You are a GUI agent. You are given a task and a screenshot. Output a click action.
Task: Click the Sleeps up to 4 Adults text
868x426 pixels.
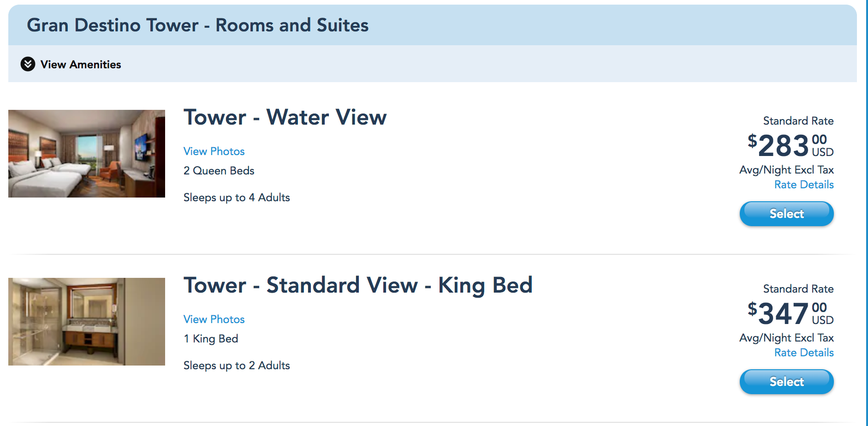point(237,198)
